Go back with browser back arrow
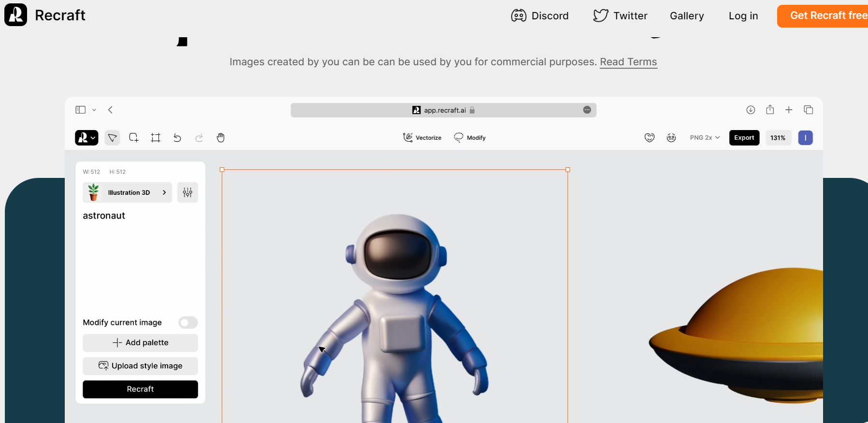The image size is (868, 423). coord(111,110)
